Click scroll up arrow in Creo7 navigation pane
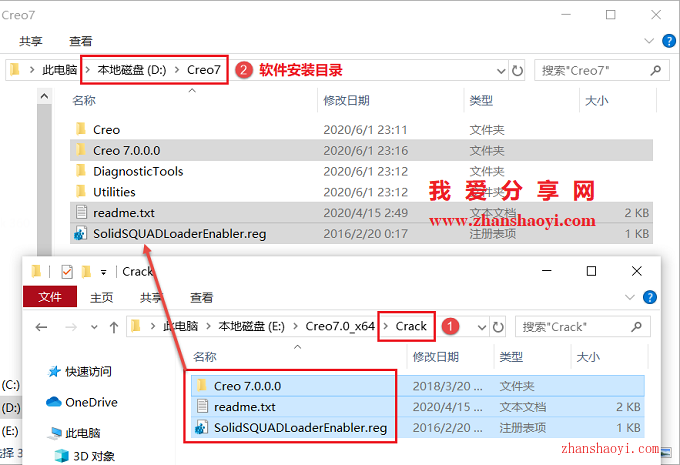The height and width of the screenshot is (465, 680). tap(44, 96)
